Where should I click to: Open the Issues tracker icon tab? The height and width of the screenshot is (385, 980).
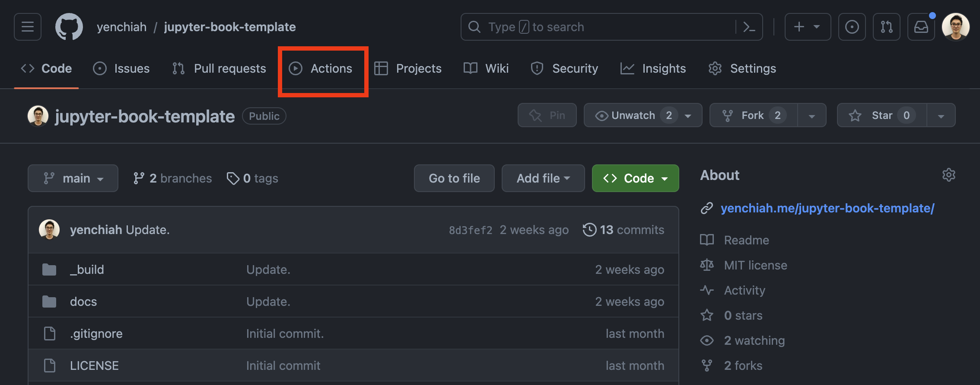100,68
